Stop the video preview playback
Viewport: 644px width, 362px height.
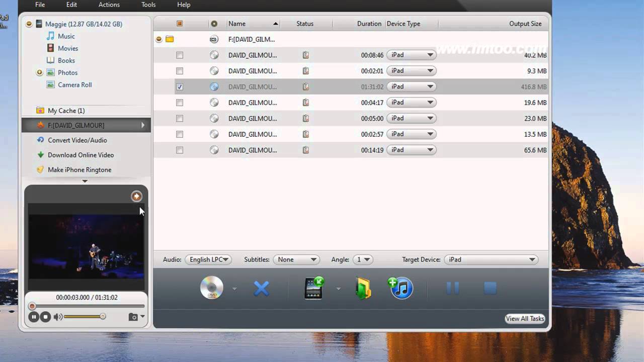point(45,317)
